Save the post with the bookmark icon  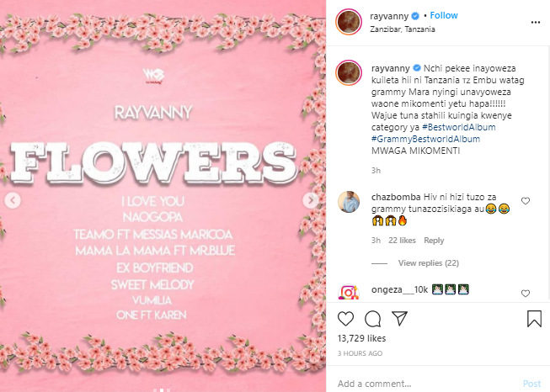534,319
